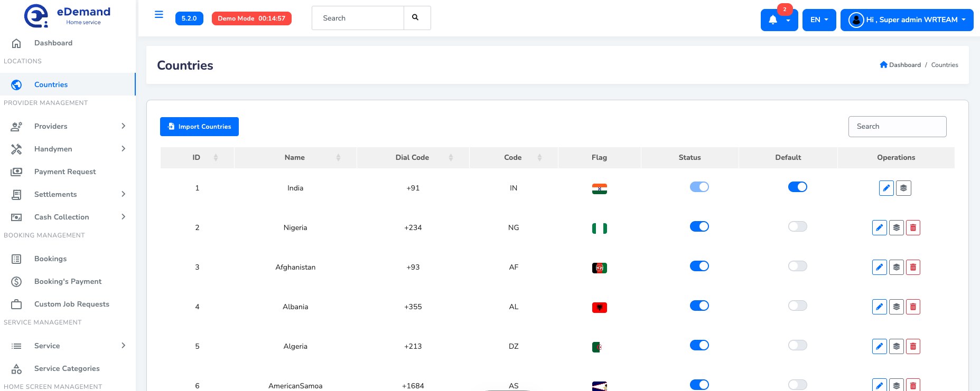Expand the Settlements sidebar menu
The image size is (980, 391).
(68, 194)
